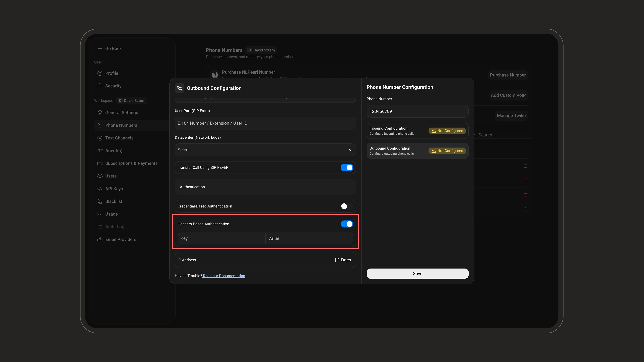644x362 pixels.
Task: Toggle Transfer Call Using SIP REFER off
Action: coord(347,168)
